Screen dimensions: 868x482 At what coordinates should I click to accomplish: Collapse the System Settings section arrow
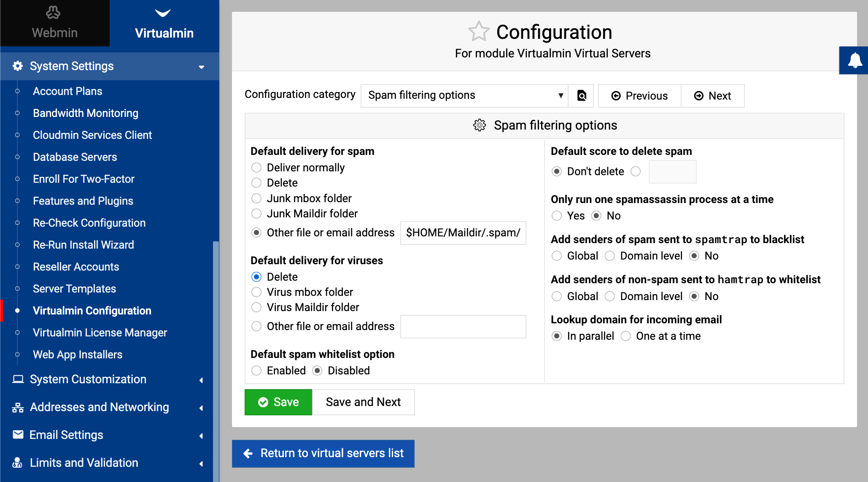click(202, 67)
